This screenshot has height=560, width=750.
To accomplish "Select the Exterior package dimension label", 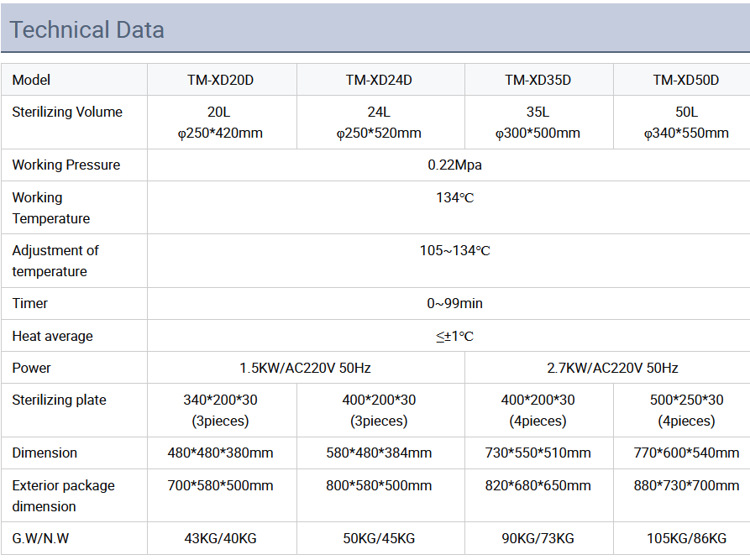I will [63, 496].
